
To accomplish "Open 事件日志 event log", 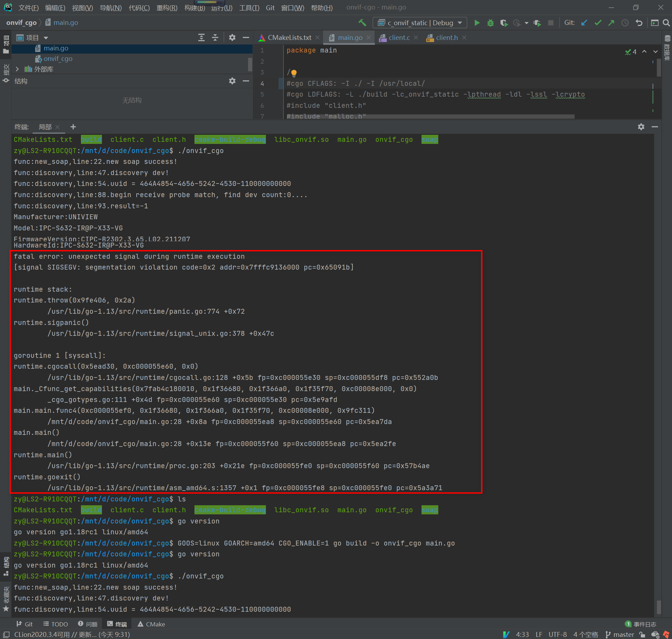I will (640, 624).
